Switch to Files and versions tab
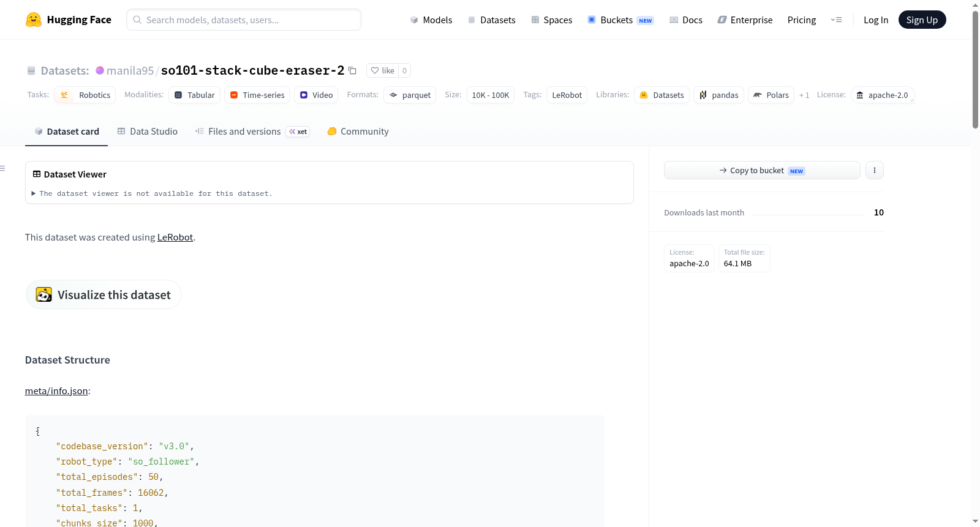The height and width of the screenshot is (527, 980). [x=252, y=131]
